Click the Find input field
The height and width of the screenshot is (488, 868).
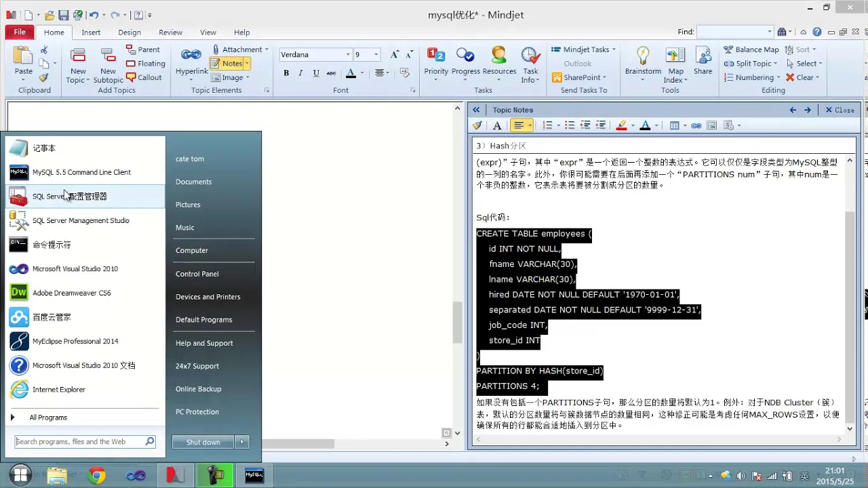(x=732, y=32)
